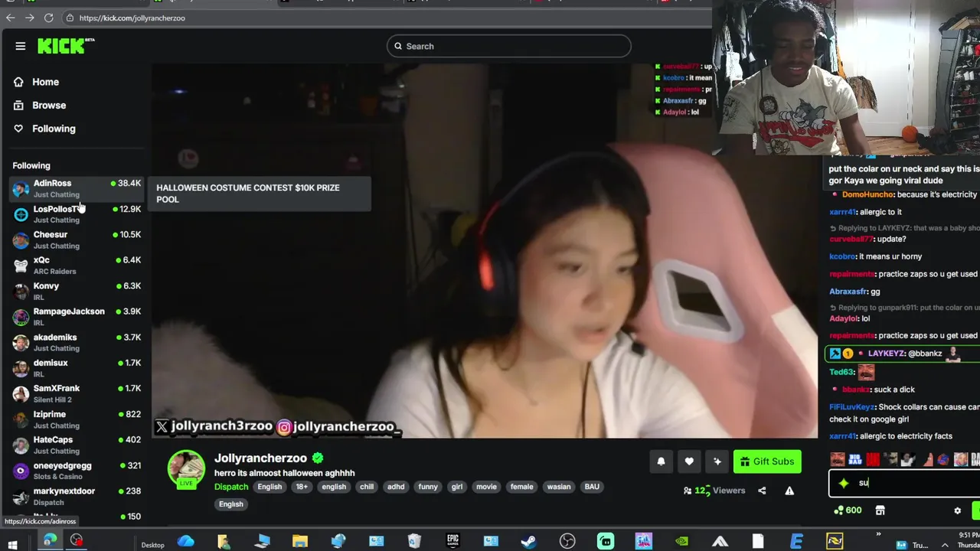Select the funny tag
The image size is (980, 551).
(x=428, y=487)
